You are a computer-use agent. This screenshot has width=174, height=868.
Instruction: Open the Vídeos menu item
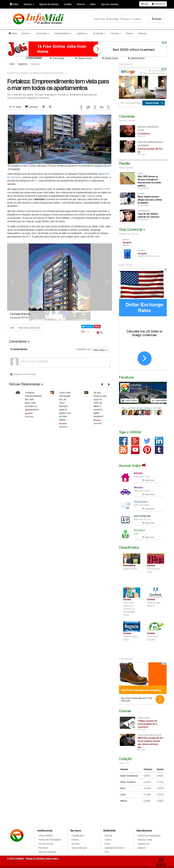(129, 34)
